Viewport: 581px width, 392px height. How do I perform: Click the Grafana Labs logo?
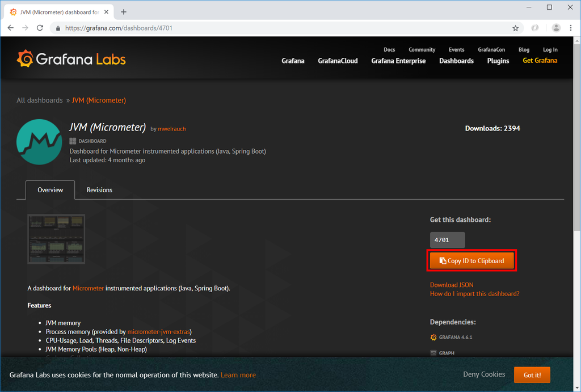click(x=71, y=58)
